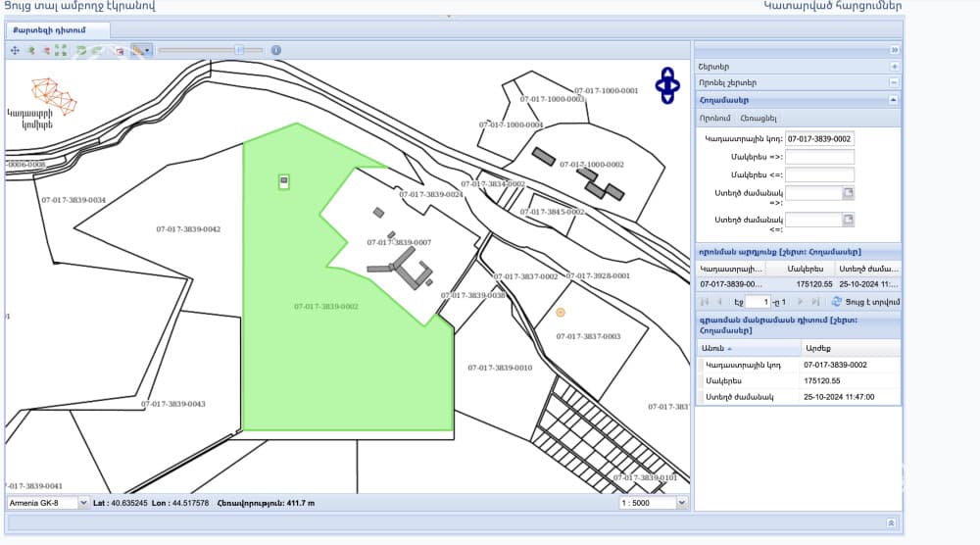Click next page pagination icon
The image size is (980, 545).
[x=800, y=302]
